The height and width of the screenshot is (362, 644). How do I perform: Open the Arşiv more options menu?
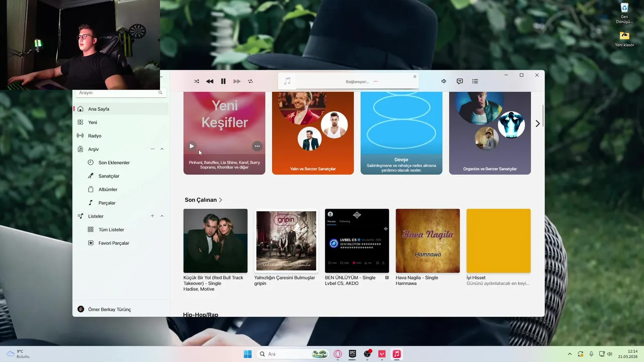(x=152, y=149)
